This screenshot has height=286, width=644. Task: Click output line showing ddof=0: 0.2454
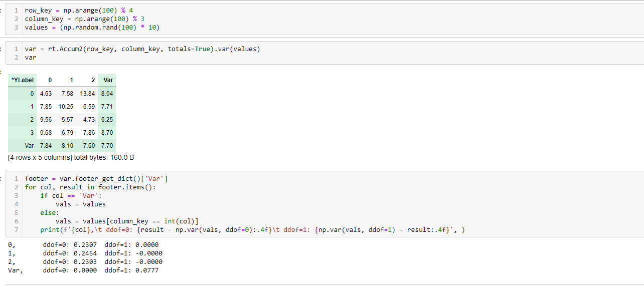coord(85,253)
